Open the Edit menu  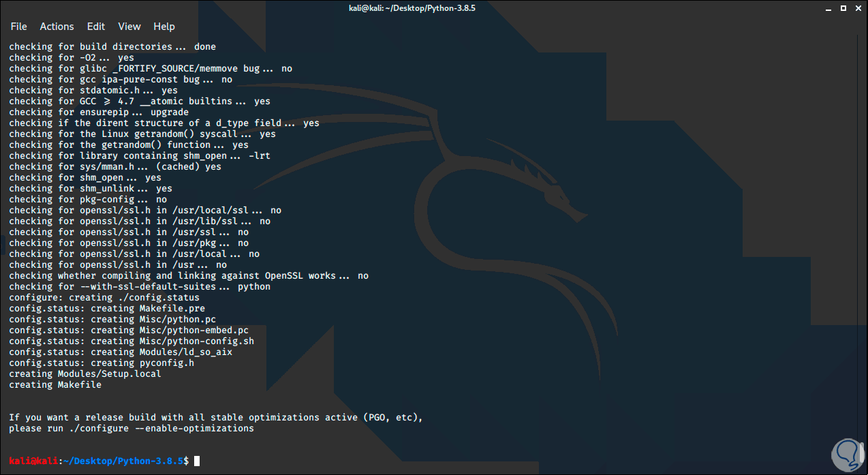[96, 27]
